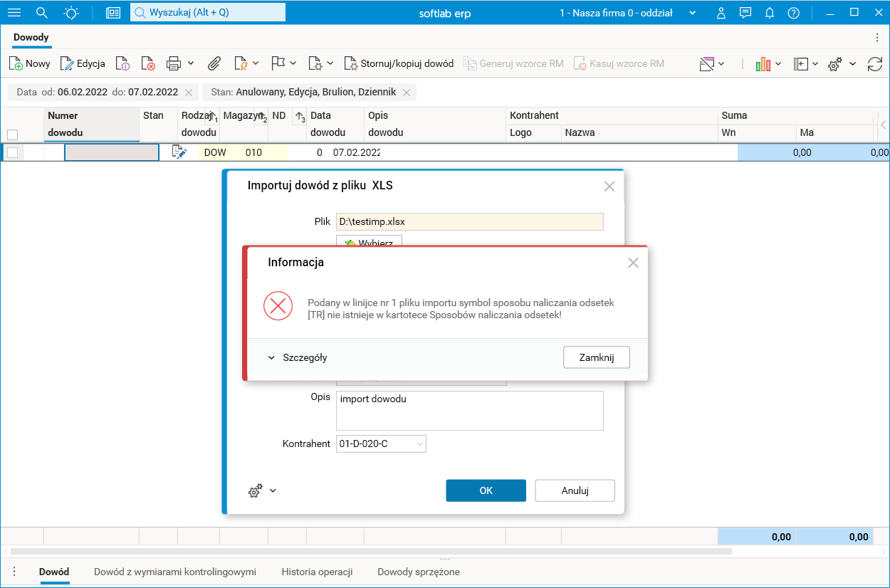The image size is (890, 588).
Task: Click the document info icon
Action: tap(122, 63)
